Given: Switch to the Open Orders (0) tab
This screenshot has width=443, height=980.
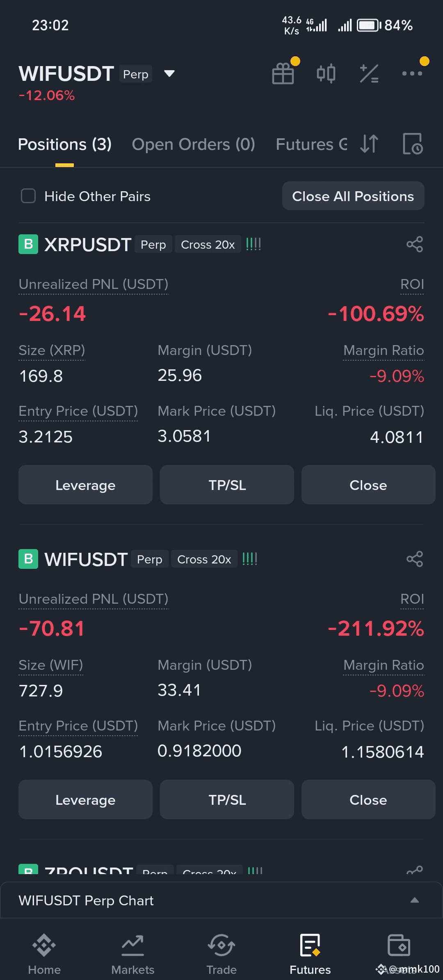Looking at the screenshot, I should tap(194, 144).
